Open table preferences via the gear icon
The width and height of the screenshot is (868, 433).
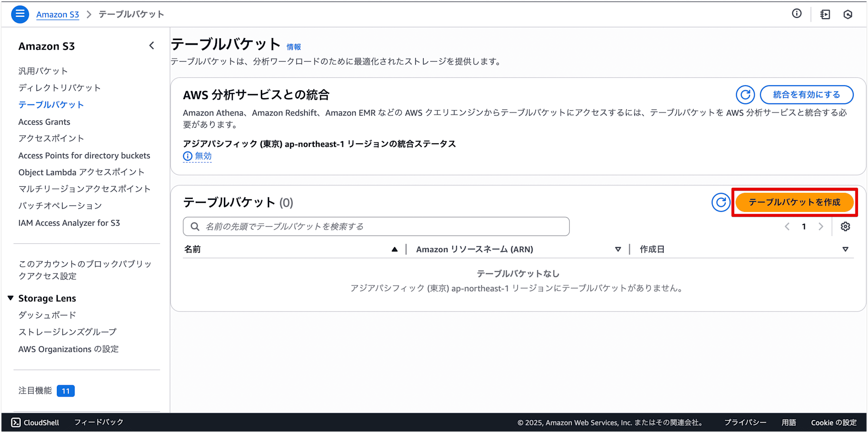point(845,226)
